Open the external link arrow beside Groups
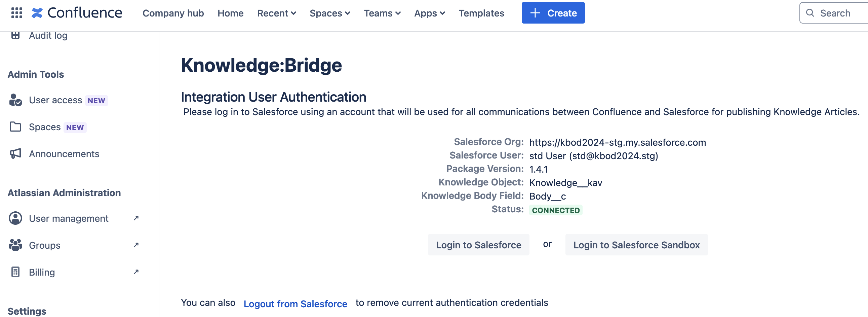The width and height of the screenshot is (868, 317). click(136, 245)
